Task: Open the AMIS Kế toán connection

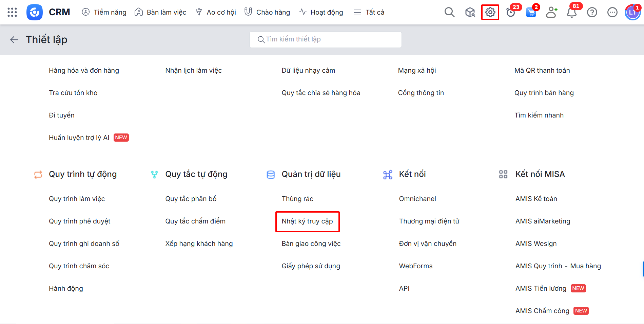Action: 536,199
